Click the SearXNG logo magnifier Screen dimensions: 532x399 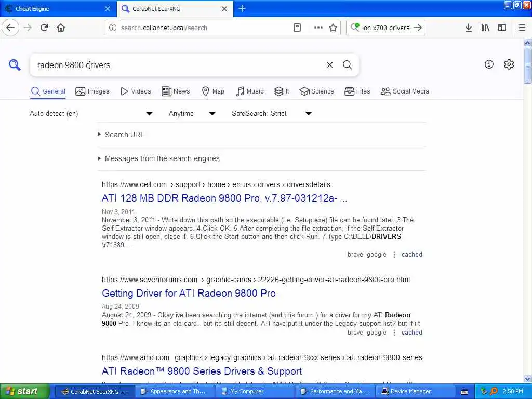pyautogui.click(x=15, y=64)
